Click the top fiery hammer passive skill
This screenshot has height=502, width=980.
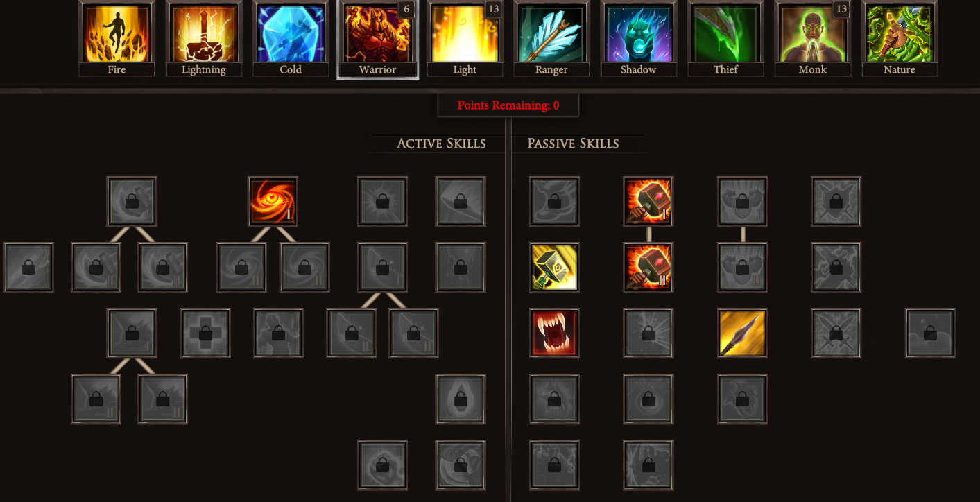(648, 201)
